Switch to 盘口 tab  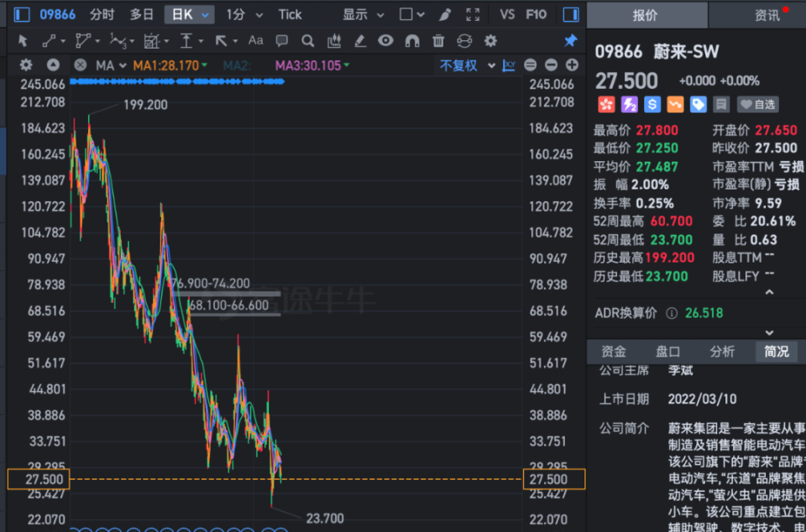pos(667,352)
